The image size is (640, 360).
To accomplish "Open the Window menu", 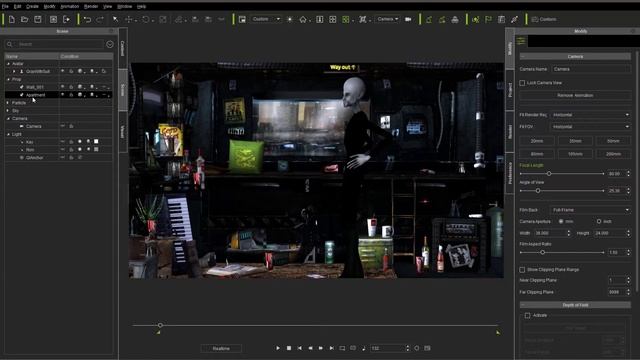I will [x=124, y=7].
